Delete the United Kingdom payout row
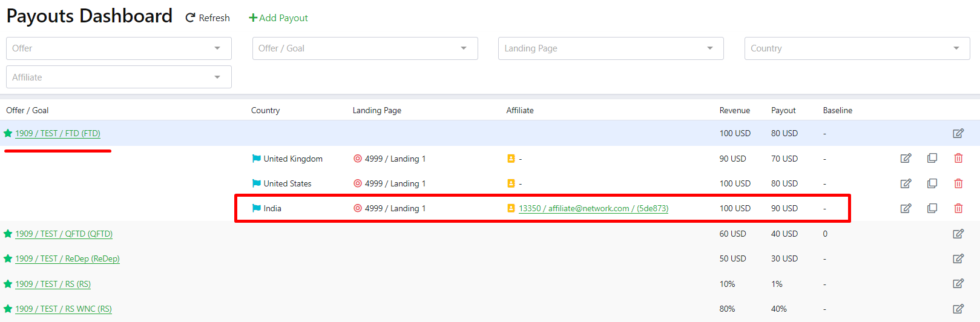This screenshot has height=322, width=980. click(958, 159)
